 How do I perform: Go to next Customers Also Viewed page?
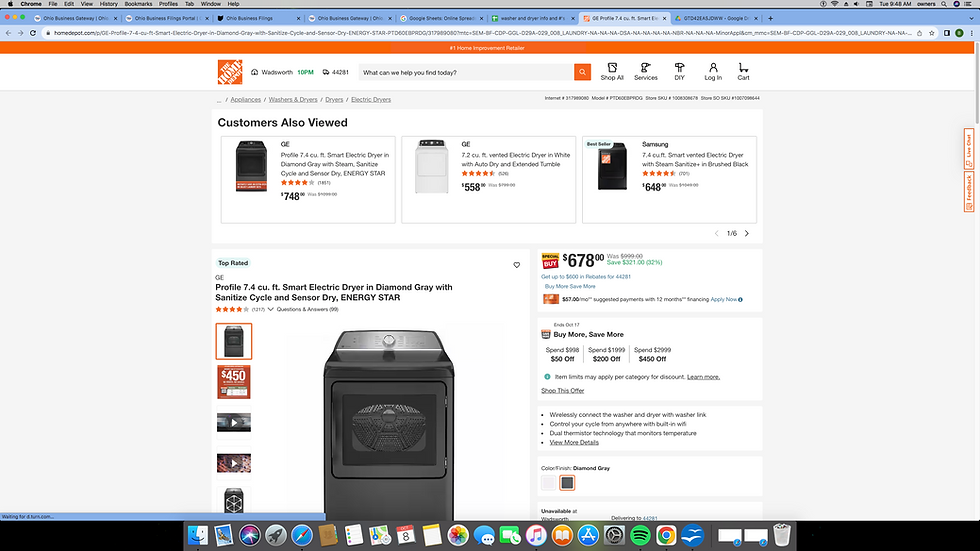[747, 233]
